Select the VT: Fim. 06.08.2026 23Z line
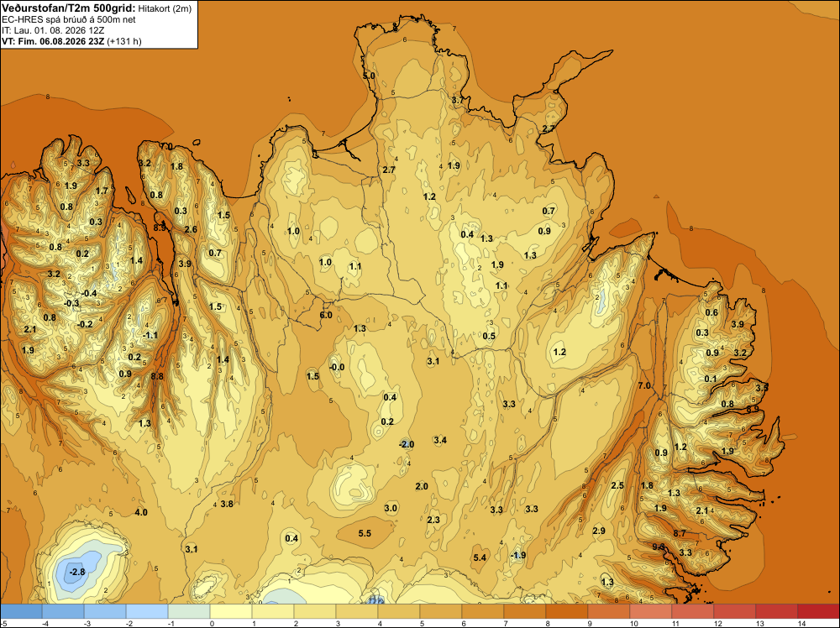This screenshot has height=628, width=840. pos(54,41)
